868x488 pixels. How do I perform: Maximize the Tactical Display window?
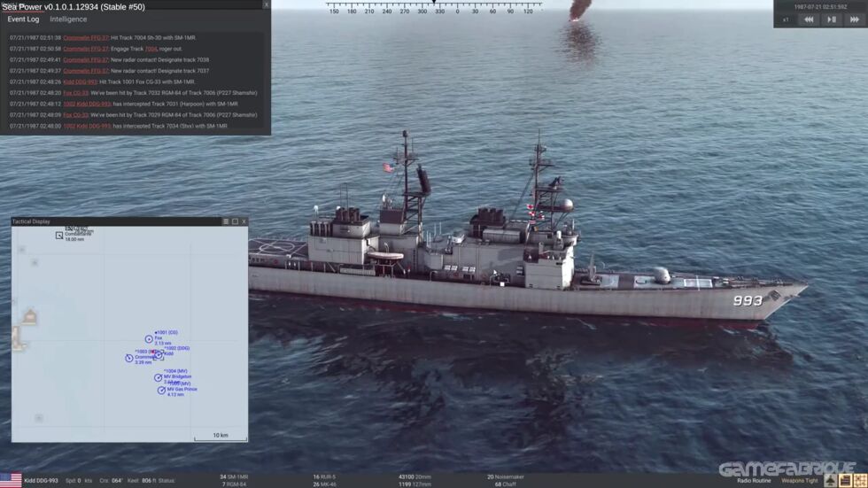pos(235,221)
